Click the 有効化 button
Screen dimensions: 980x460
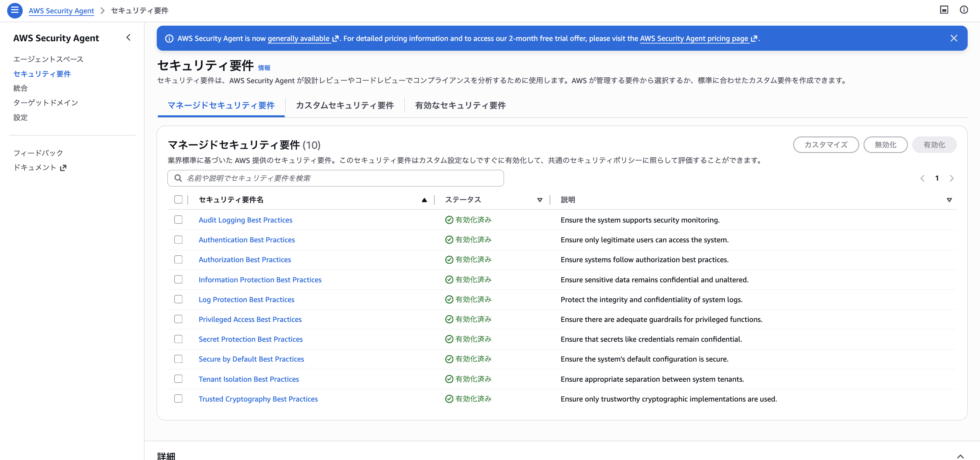(x=934, y=145)
